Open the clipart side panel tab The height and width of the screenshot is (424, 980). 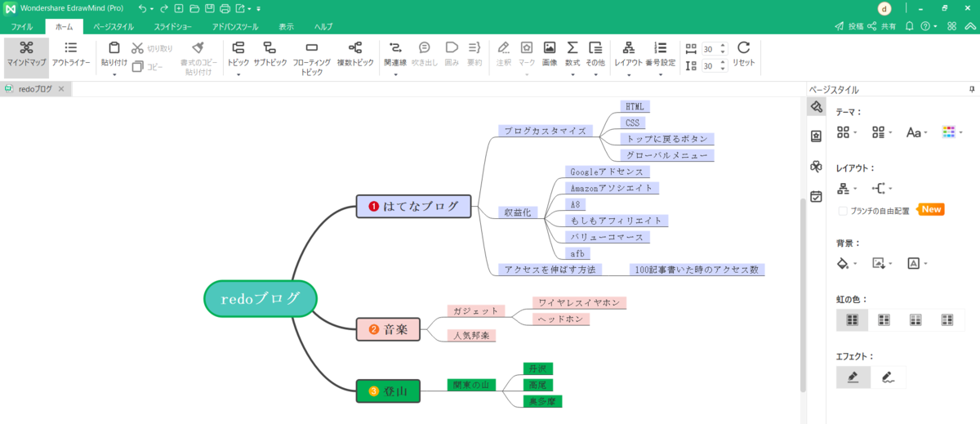pos(816,166)
